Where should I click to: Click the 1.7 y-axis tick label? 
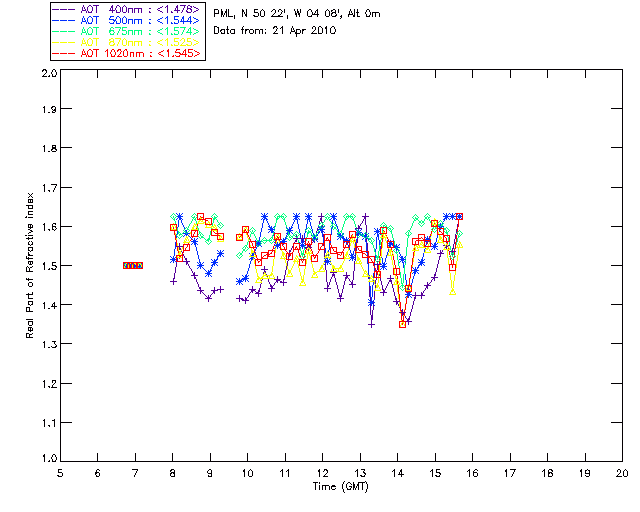pos(49,188)
